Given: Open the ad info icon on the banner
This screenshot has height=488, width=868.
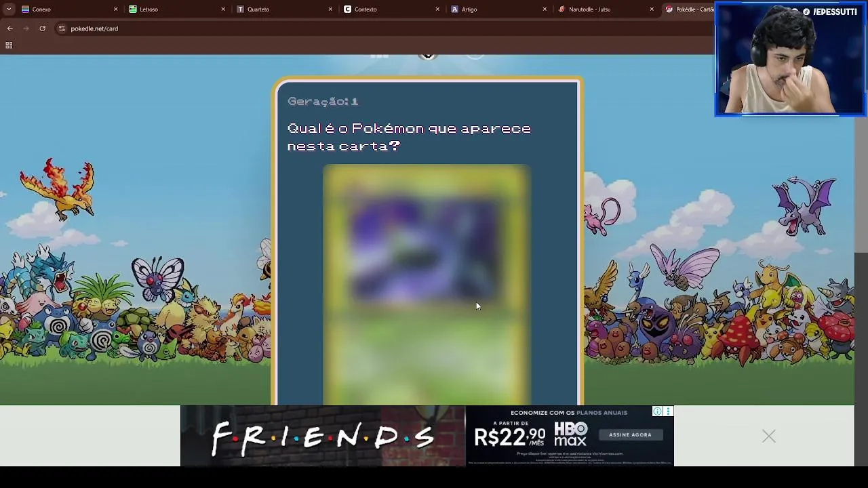Looking at the screenshot, I should (x=657, y=411).
